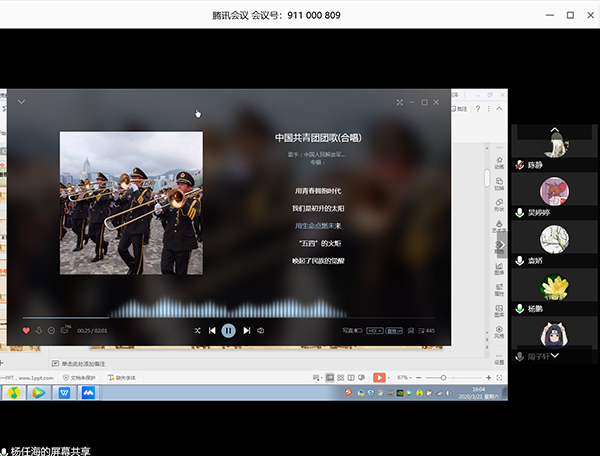Open the QQ Music app in the taskbar
The image size is (600, 456).
pyautogui.click(x=14, y=393)
